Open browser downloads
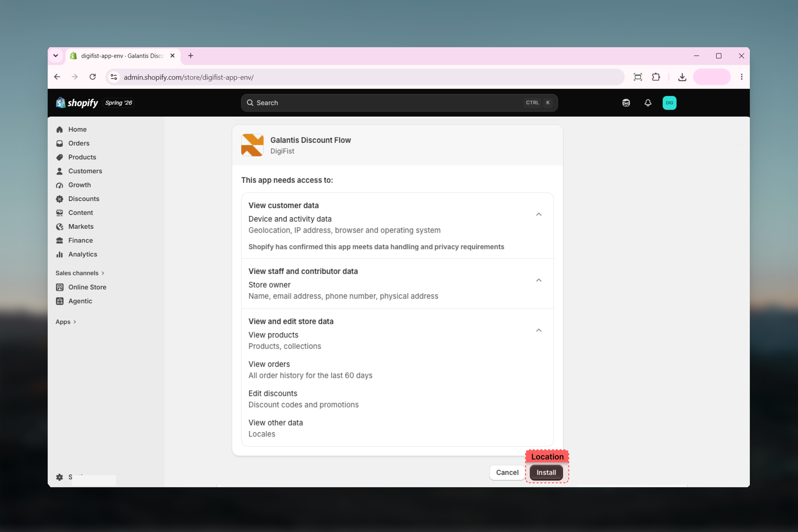The width and height of the screenshot is (798, 532). pos(682,77)
